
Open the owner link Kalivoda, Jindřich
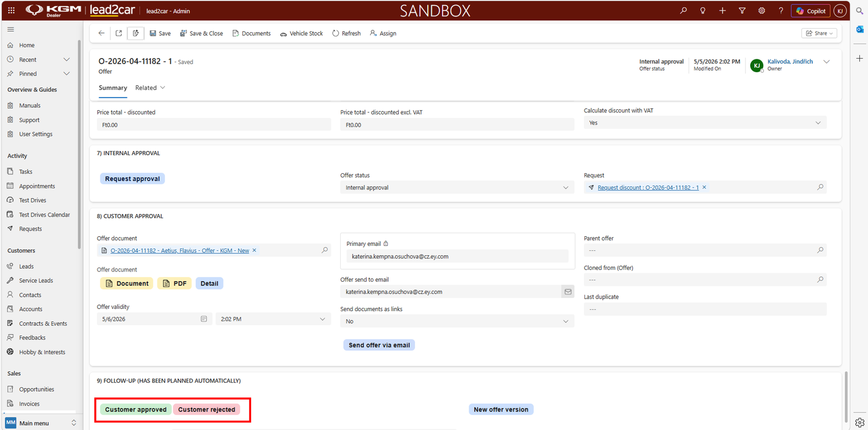tap(790, 61)
